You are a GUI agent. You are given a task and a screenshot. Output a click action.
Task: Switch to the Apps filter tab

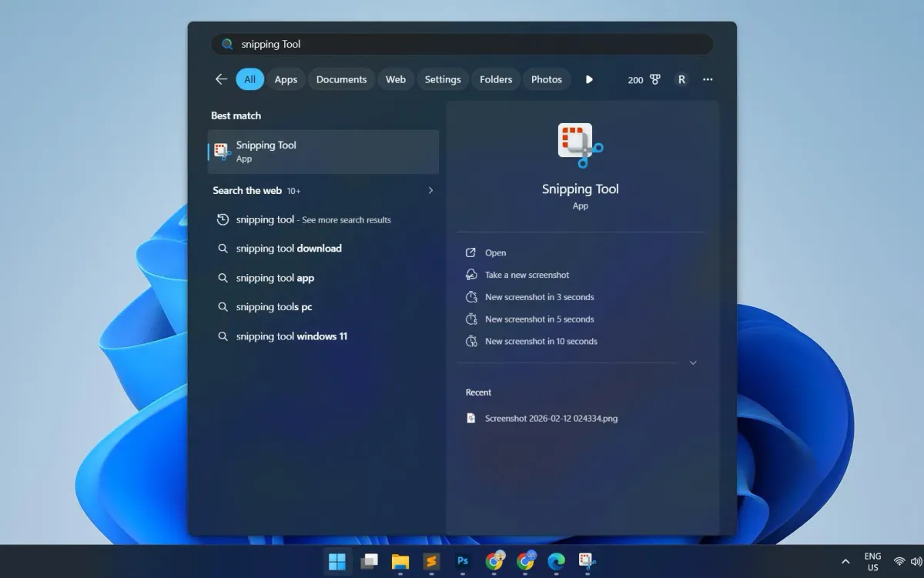click(x=286, y=79)
